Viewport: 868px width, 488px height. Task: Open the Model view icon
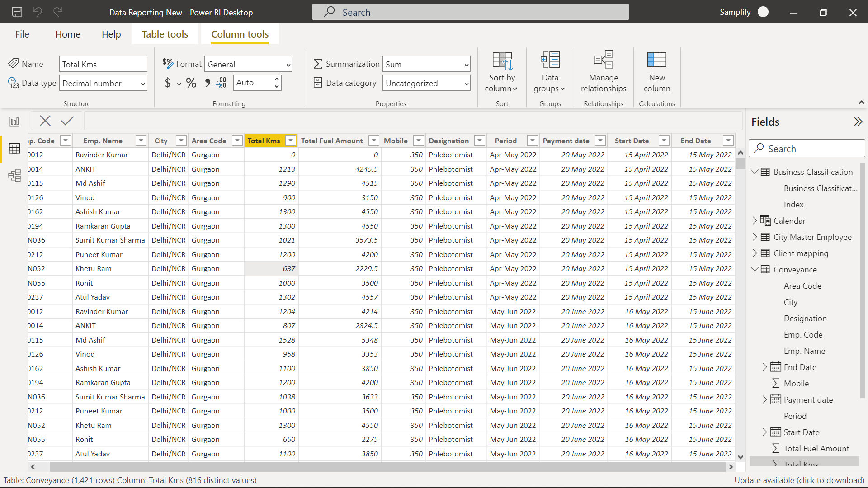(14, 175)
